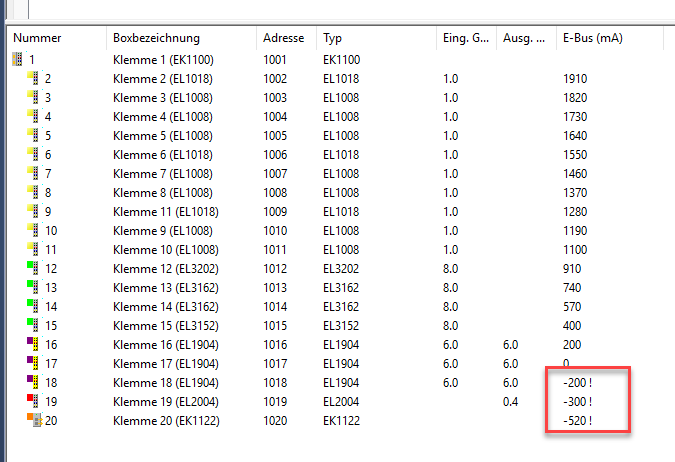Click the Typ column header
The width and height of the screenshot is (675, 462).
[332, 38]
